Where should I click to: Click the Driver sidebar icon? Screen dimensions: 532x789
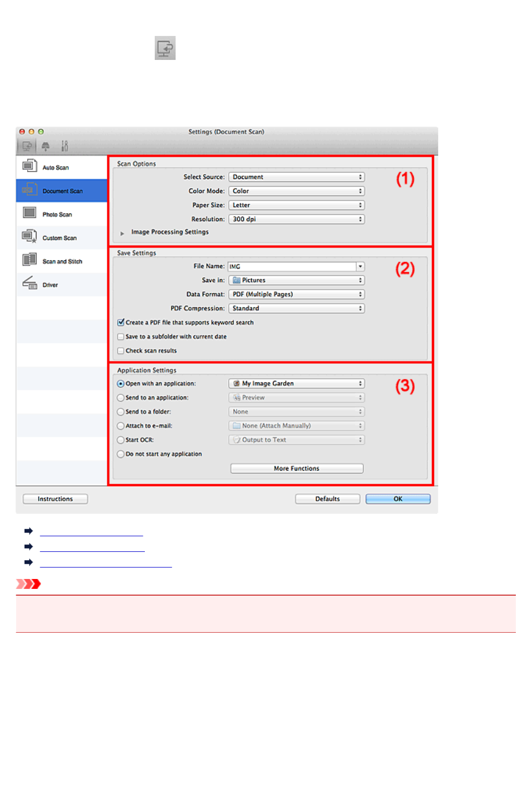30,283
